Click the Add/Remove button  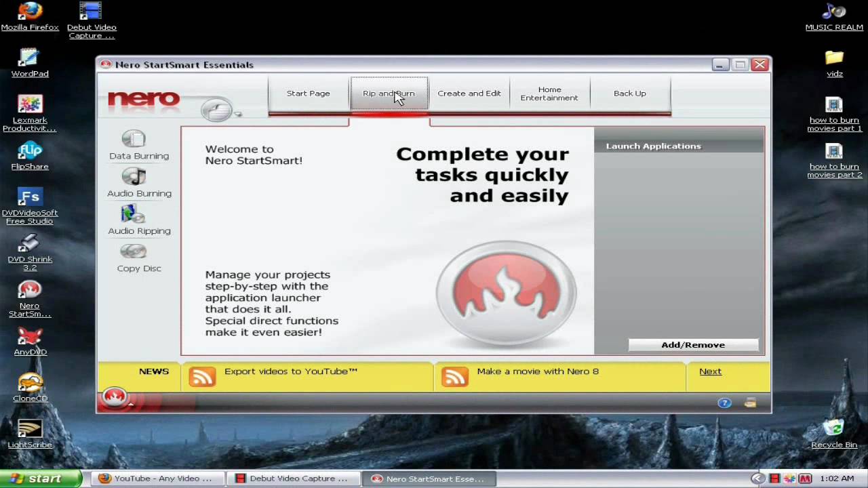(693, 345)
